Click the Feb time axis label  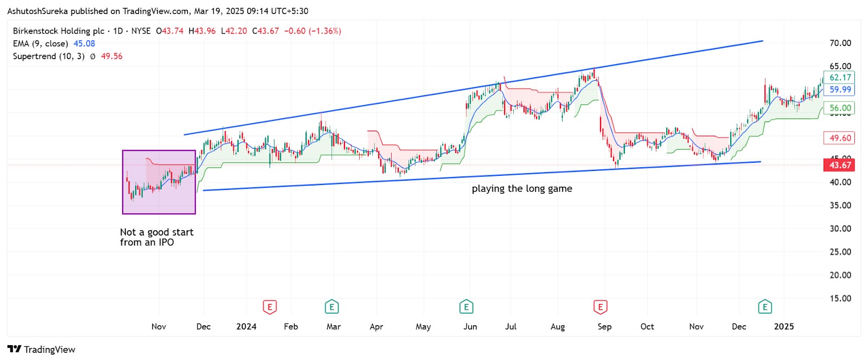click(291, 327)
